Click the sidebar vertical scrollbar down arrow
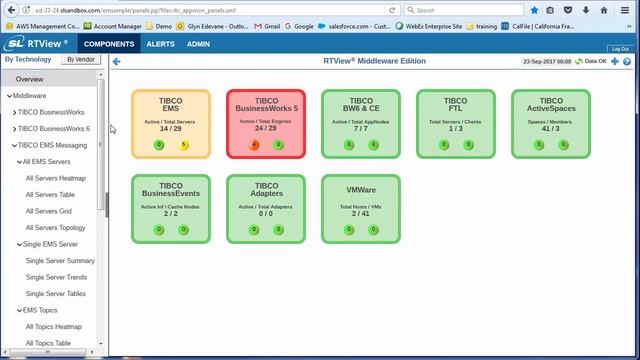 point(101,344)
